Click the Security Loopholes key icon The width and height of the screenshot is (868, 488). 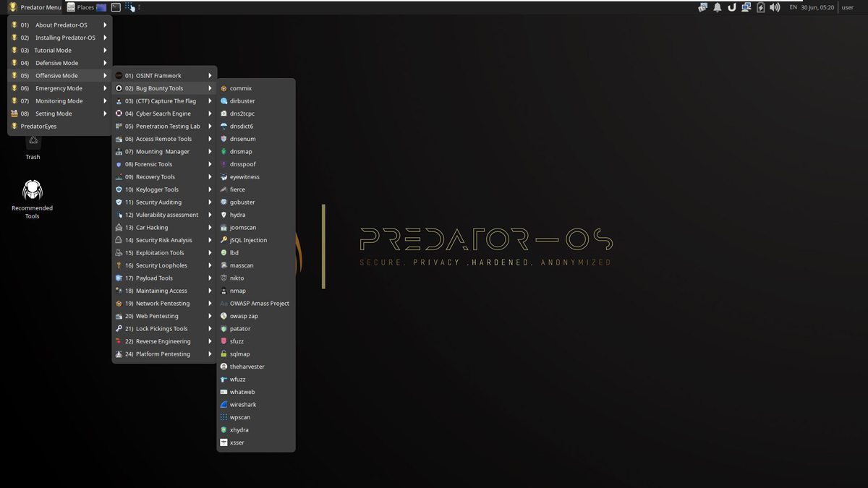click(x=119, y=265)
